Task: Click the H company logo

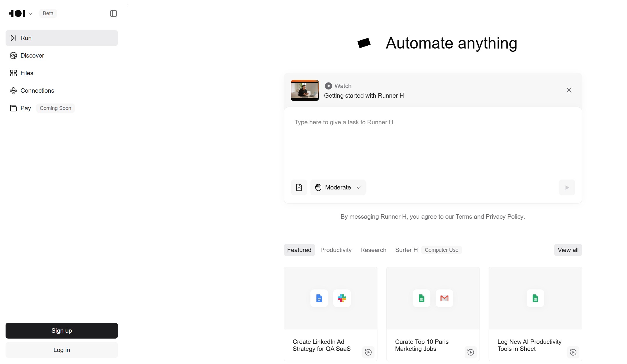Action: [17, 13]
